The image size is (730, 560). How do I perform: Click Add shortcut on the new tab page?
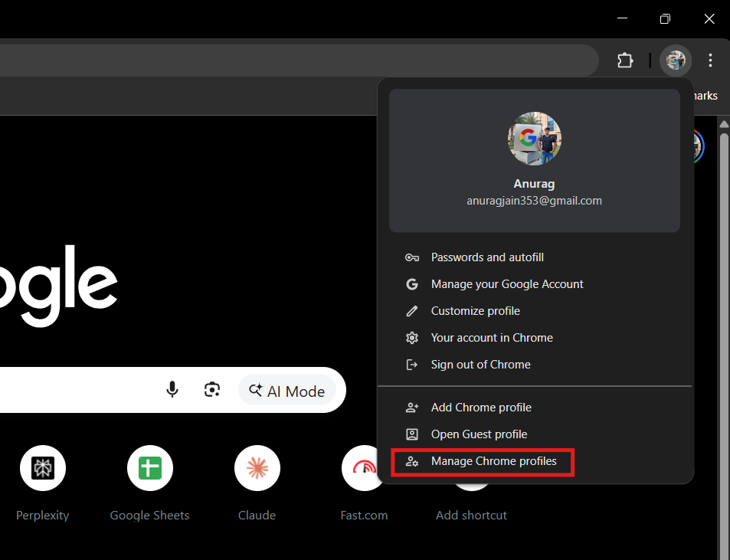[471, 467]
